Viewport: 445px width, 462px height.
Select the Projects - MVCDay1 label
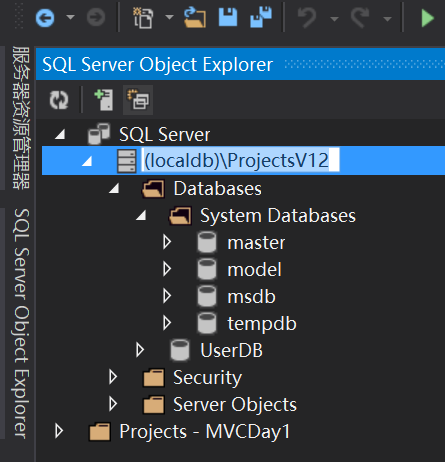(x=205, y=432)
